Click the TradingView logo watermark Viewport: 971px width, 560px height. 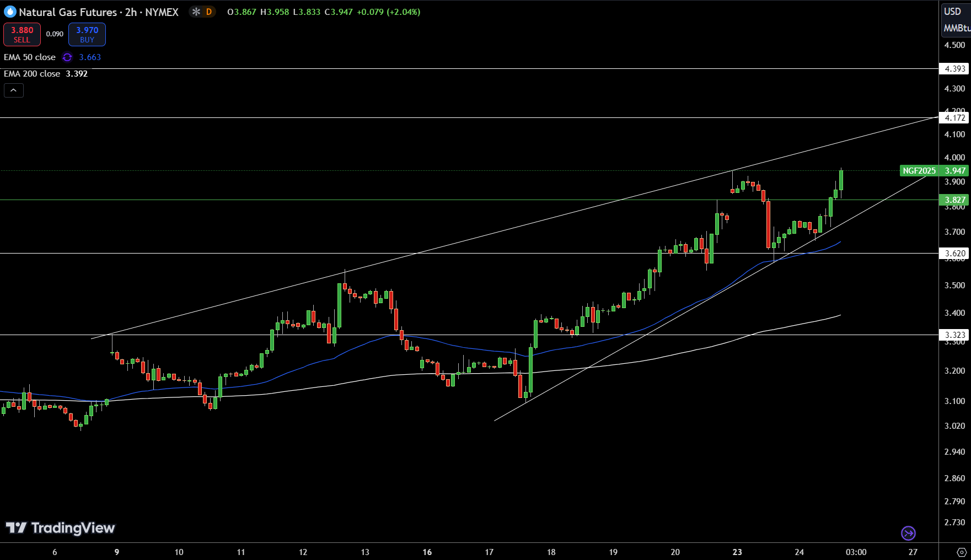tap(61, 528)
